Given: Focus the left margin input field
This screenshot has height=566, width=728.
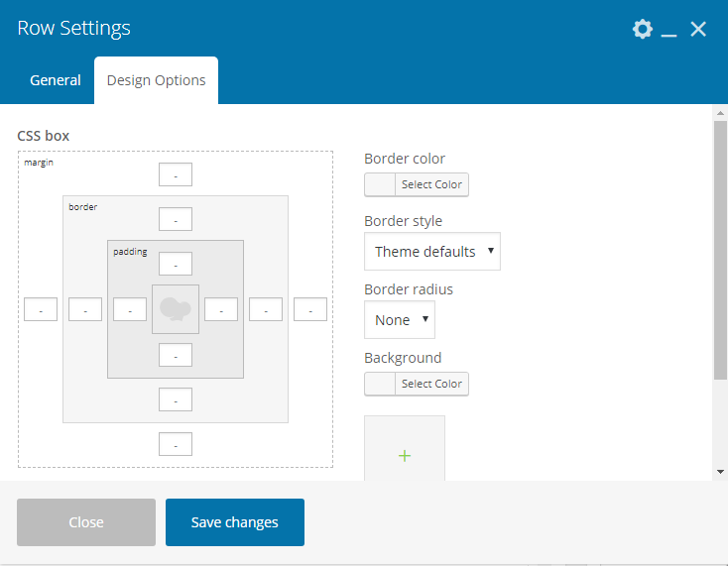Looking at the screenshot, I should pos(41,309).
